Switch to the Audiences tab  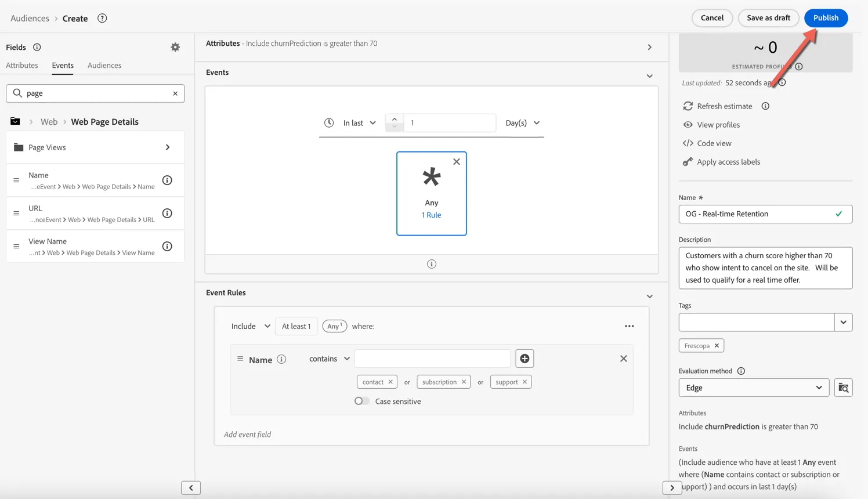pos(104,66)
